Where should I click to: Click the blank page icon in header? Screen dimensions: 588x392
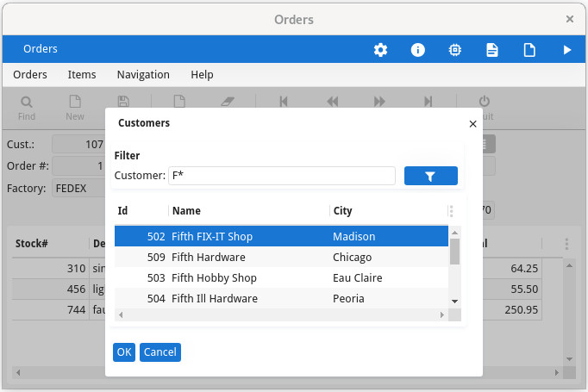click(529, 50)
